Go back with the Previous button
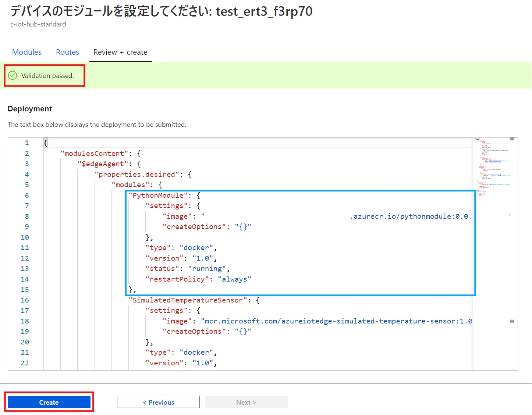532x415 pixels. 158,402
